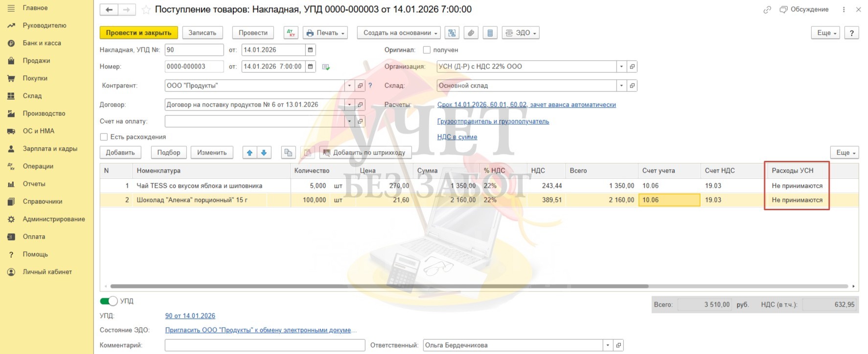Viewport: 868px width, 354px height.
Task: Go back with the left arrow button
Action: point(109,10)
